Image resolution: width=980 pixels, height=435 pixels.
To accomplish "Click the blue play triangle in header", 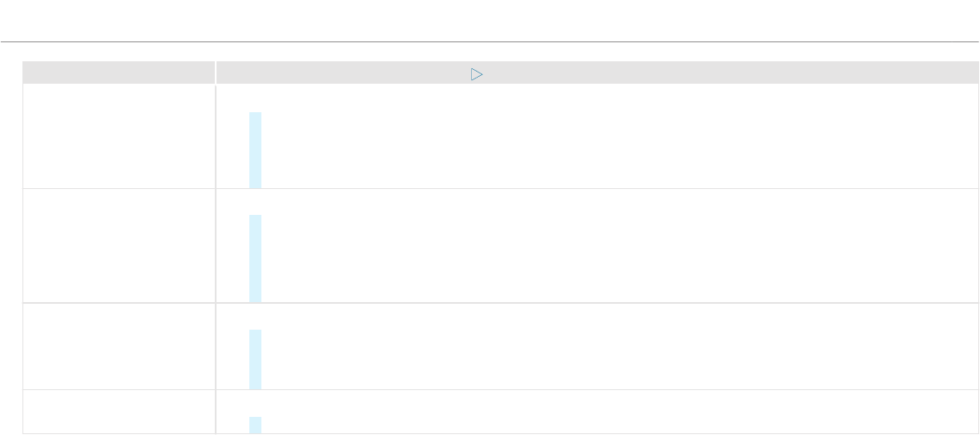I will (476, 74).
